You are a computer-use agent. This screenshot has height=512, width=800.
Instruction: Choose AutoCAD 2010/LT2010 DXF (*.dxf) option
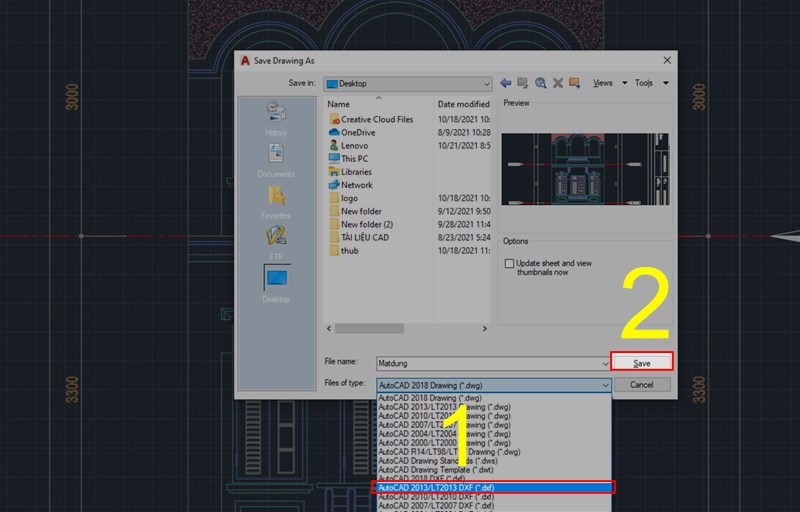494,497
